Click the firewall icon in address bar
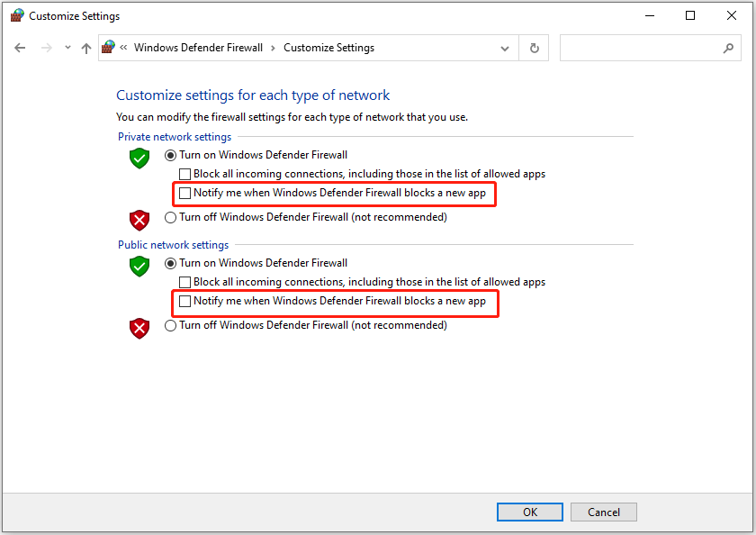The height and width of the screenshot is (535, 756). 109,47
